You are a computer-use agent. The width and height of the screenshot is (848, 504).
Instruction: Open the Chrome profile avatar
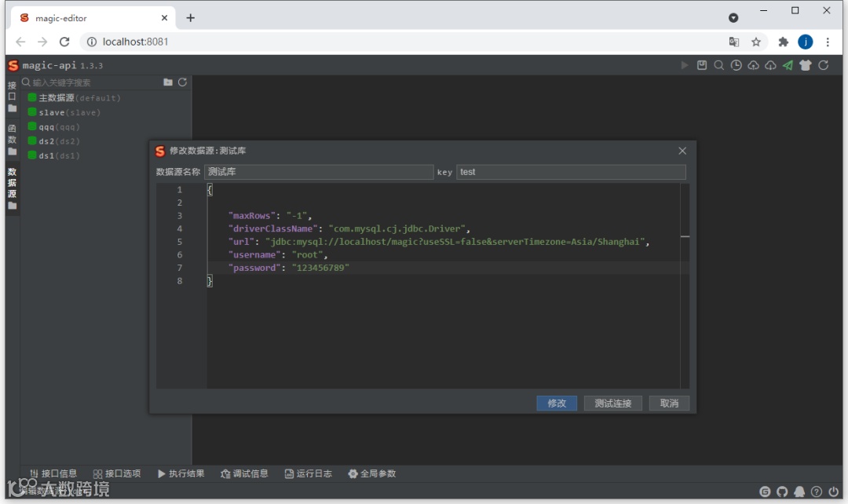click(806, 42)
